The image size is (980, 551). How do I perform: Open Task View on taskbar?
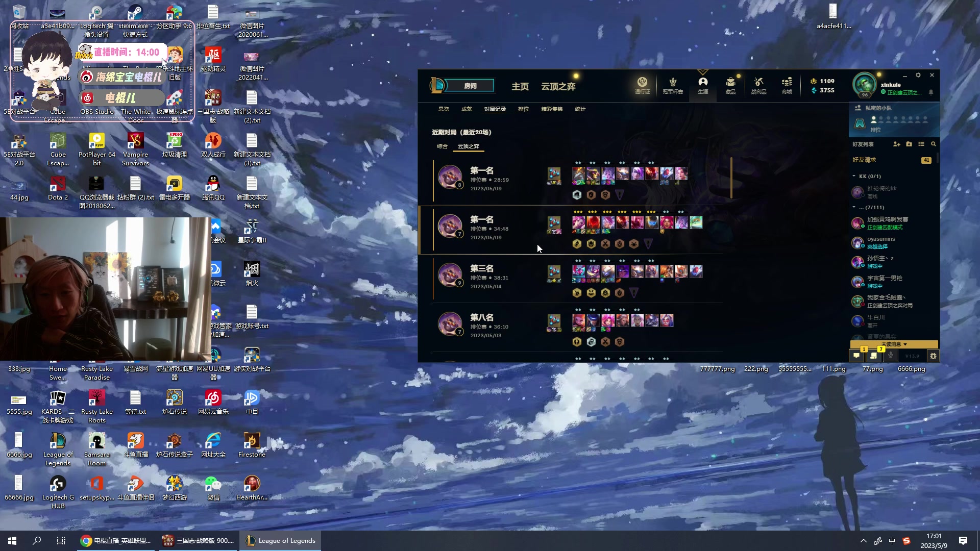(x=61, y=541)
